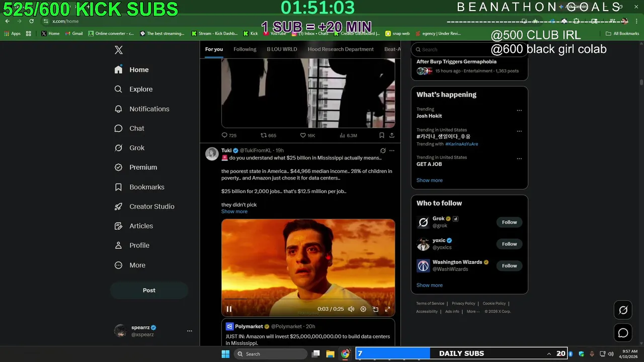Follow the Grok account
This screenshot has height=362, width=644.
click(509, 222)
